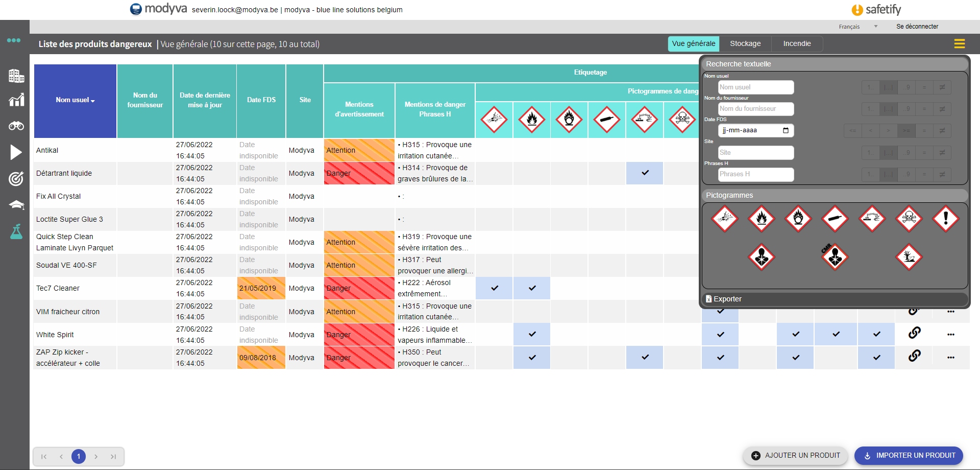Click Se déconnecter to log out

point(917,27)
